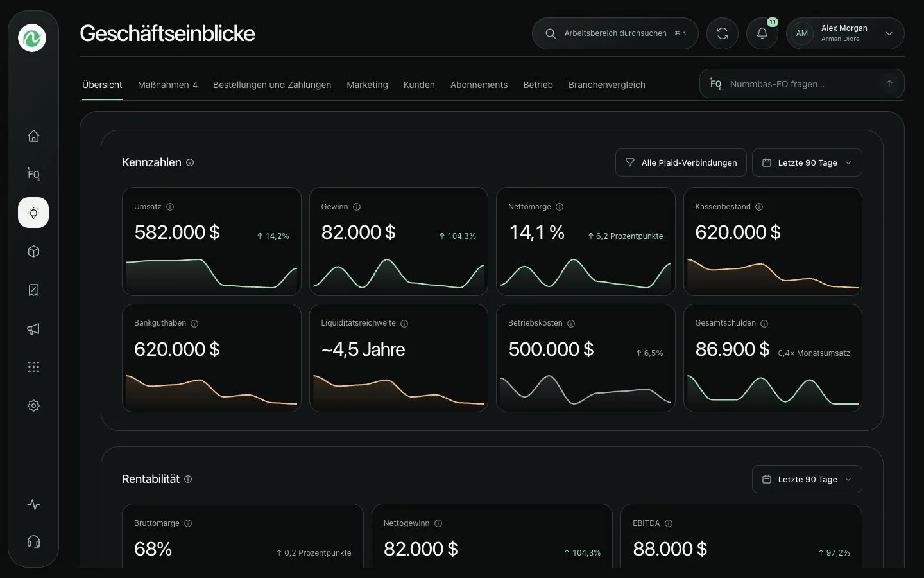The height and width of the screenshot is (578, 924).
Task: Click info icon next to Kennzahlen
Action: (x=190, y=162)
